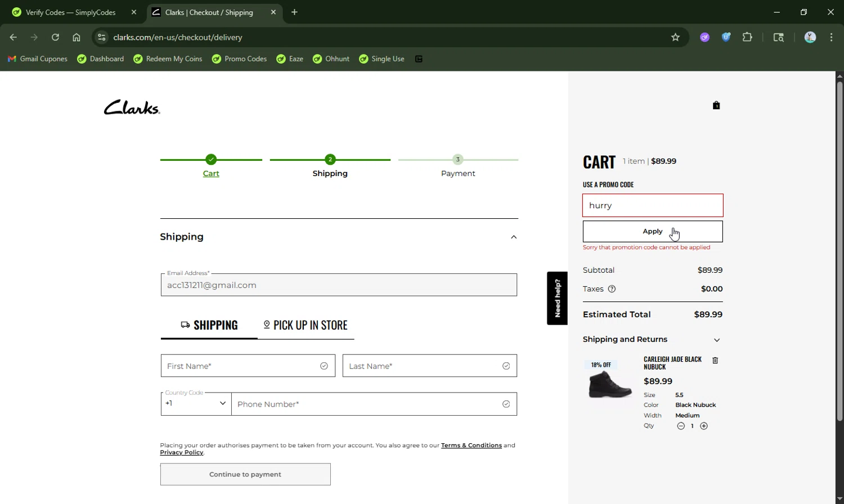Open the browser extensions puzzle icon
The height and width of the screenshot is (504, 844).
click(747, 37)
